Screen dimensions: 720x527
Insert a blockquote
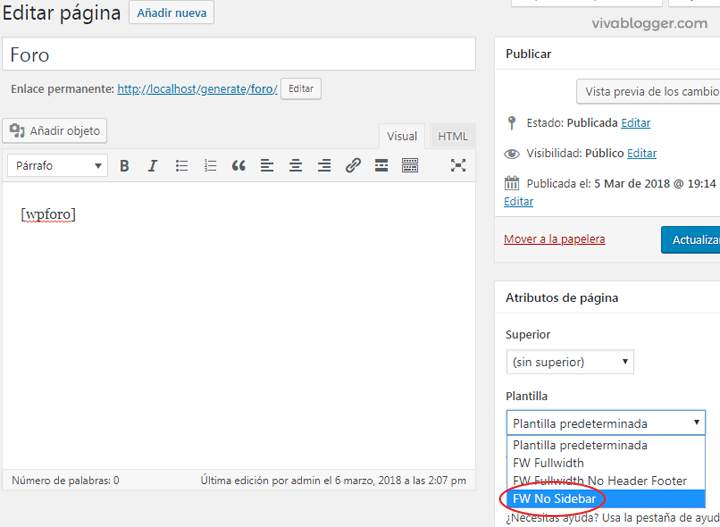pyautogui.click(x=238, y=166)
